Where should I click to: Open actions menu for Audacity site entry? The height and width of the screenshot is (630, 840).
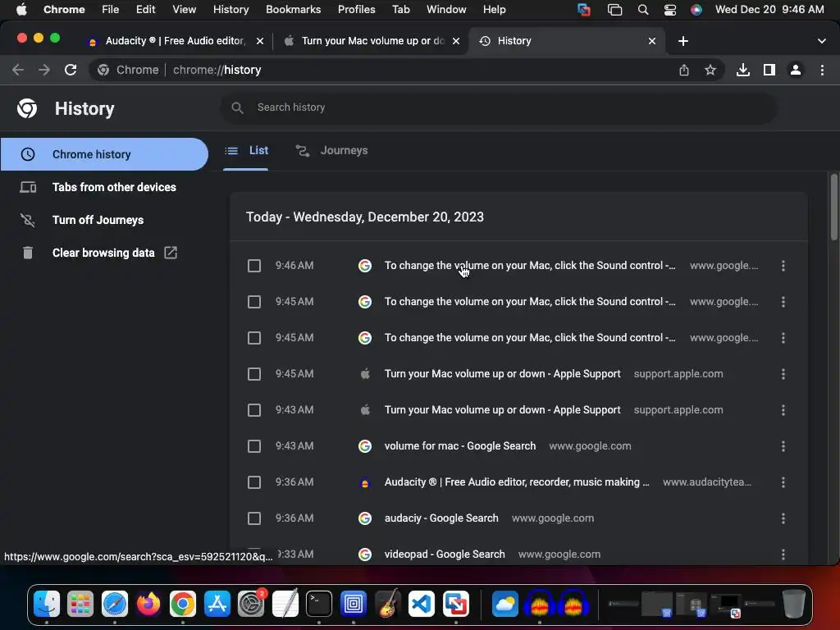tap(783, 482)
